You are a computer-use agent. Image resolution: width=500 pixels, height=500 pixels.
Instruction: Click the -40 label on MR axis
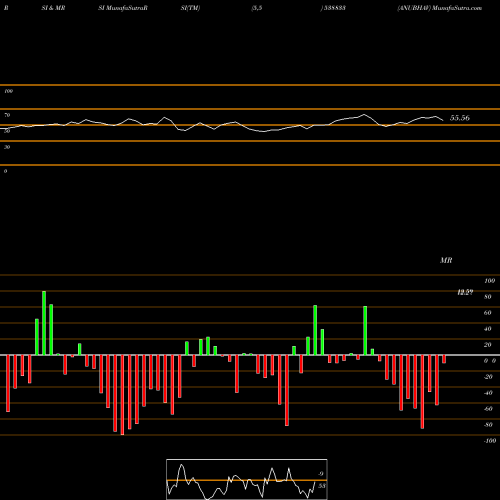(488, 393)
